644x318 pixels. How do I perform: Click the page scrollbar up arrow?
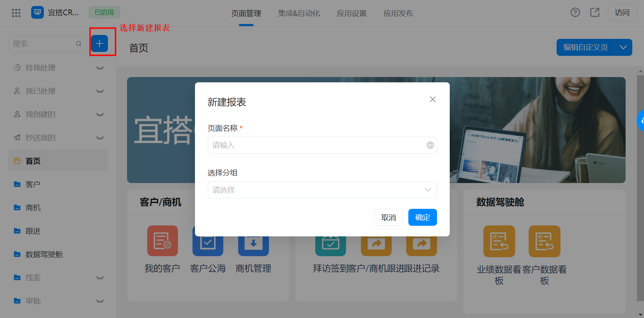coord(640,71)
